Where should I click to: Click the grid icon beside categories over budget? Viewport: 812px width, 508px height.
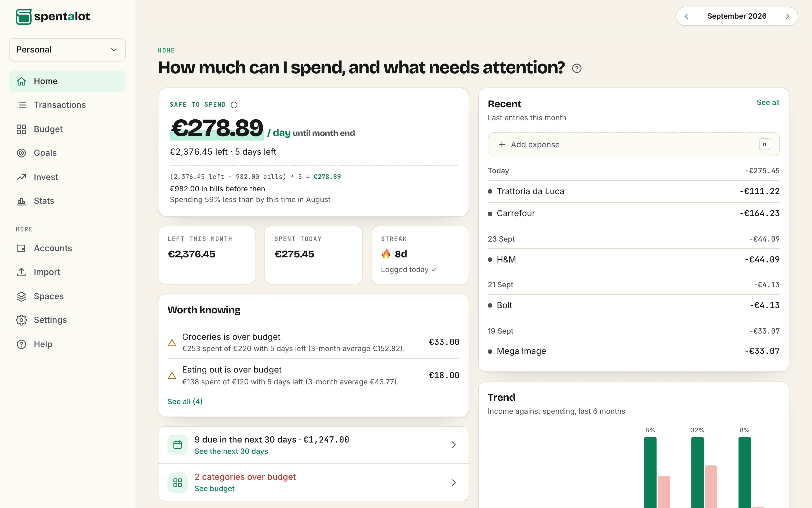pos(178,483)
